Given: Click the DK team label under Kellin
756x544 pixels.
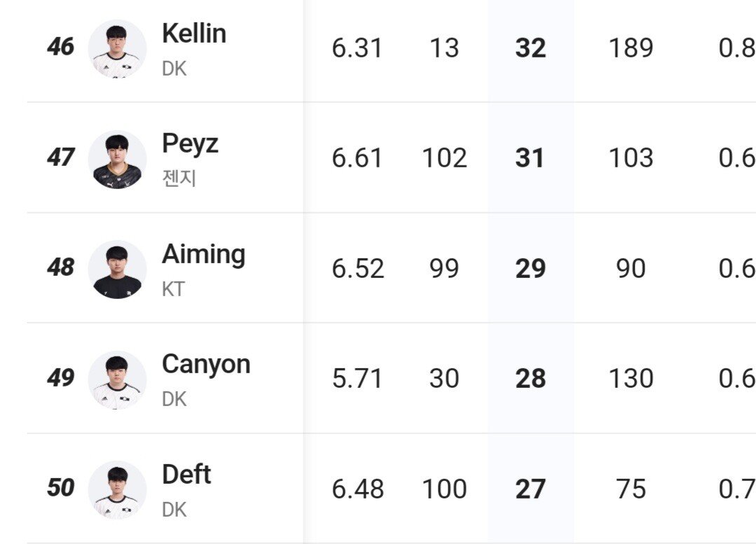Looking at the screenshot, I should point(174,69).
